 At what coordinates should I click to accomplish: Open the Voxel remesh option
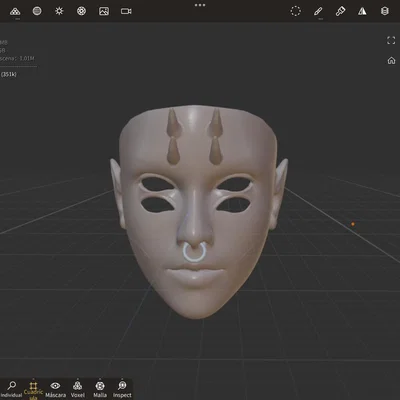[78, 389]
